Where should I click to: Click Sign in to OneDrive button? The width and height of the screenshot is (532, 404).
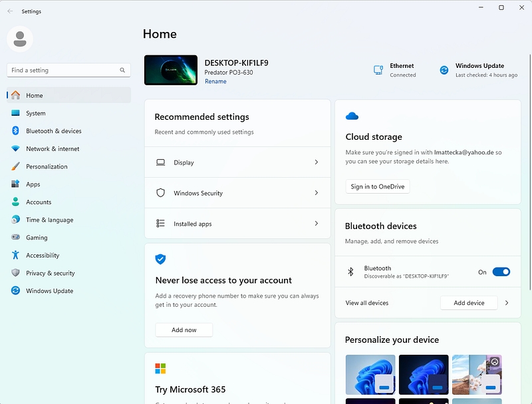378,186
